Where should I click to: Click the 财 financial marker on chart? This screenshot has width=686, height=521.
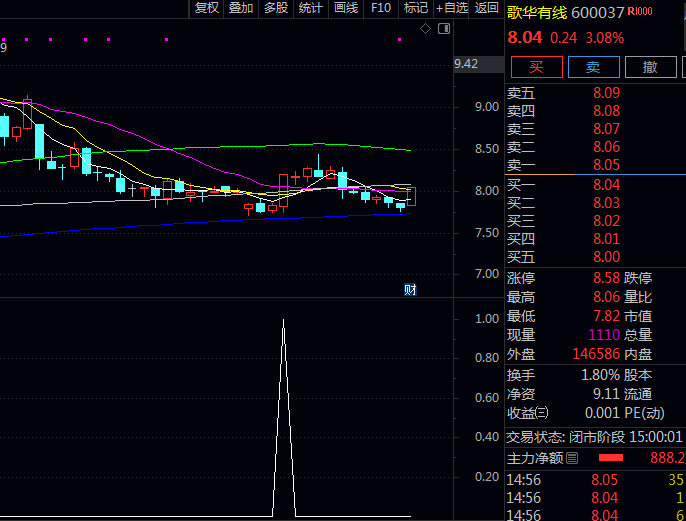(409, 290)
